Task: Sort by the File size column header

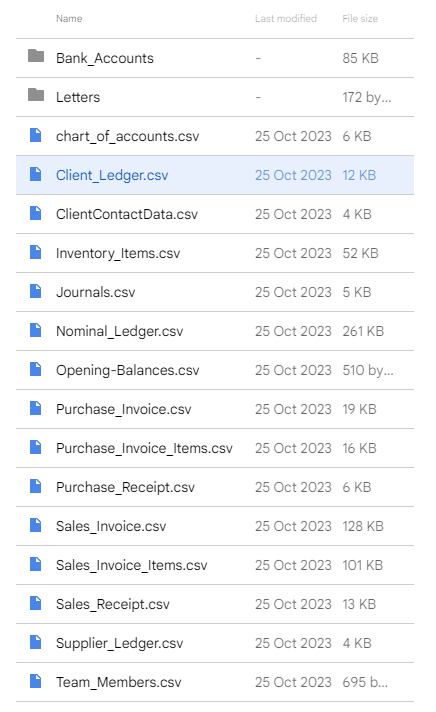Action: pos(360,19)
